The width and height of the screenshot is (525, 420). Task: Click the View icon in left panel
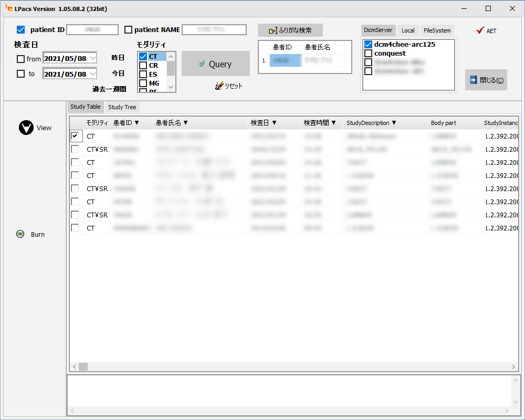click(x=26, y=128)
